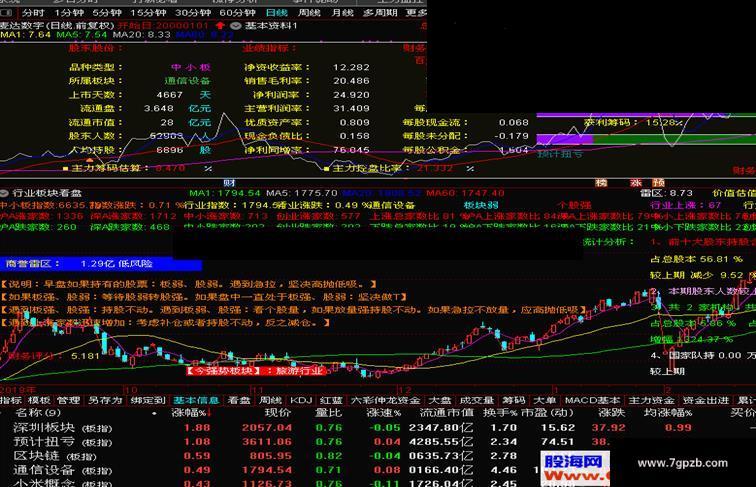Sort by the 市盈(动) column header
This screenshot has height=487, width=756.
[x=547, y=413]
